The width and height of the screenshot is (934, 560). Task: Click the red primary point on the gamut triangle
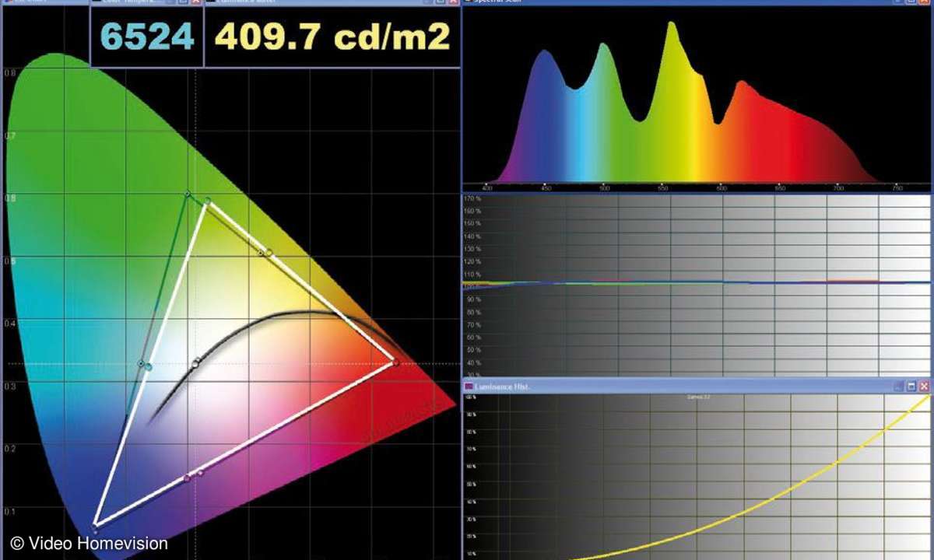[395, 362]
